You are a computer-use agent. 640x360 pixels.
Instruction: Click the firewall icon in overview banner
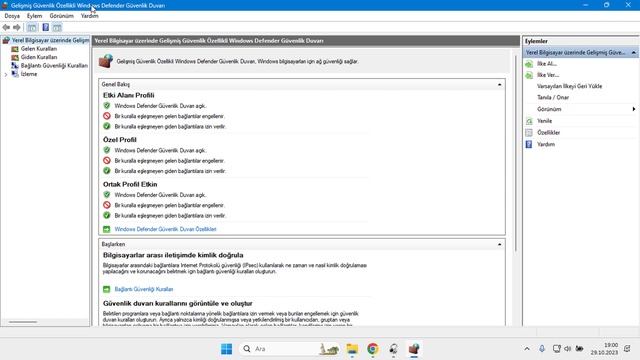point(106,61)
